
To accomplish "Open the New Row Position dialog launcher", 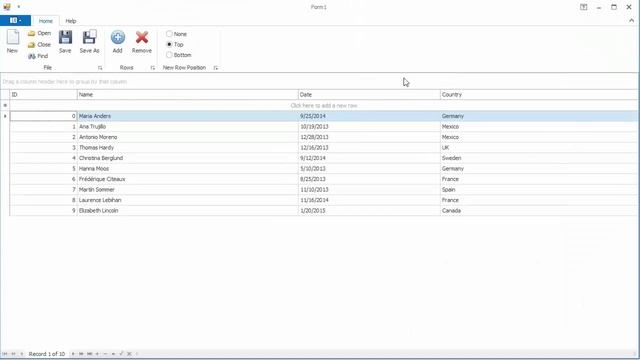I will [x=216, y=68].
